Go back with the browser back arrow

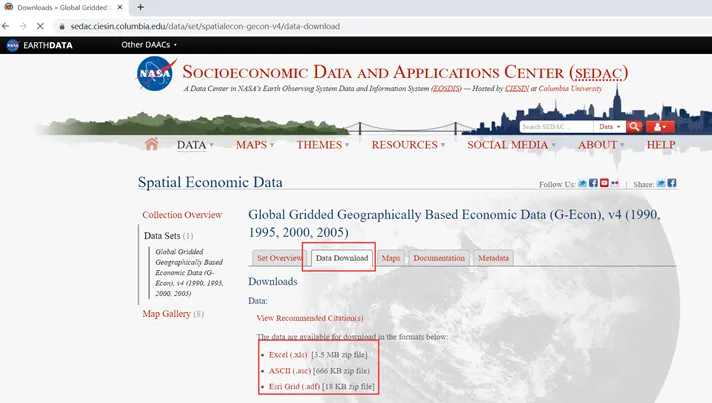tap(6, 26)
